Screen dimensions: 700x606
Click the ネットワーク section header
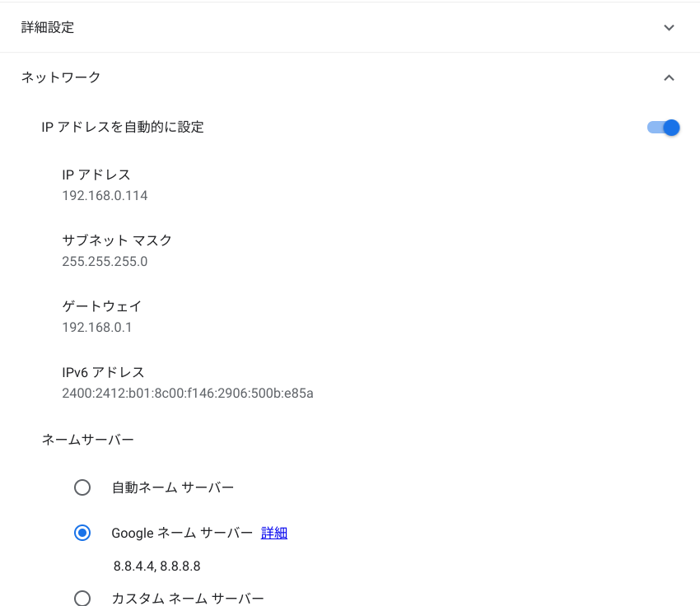[x=61, y=77]
